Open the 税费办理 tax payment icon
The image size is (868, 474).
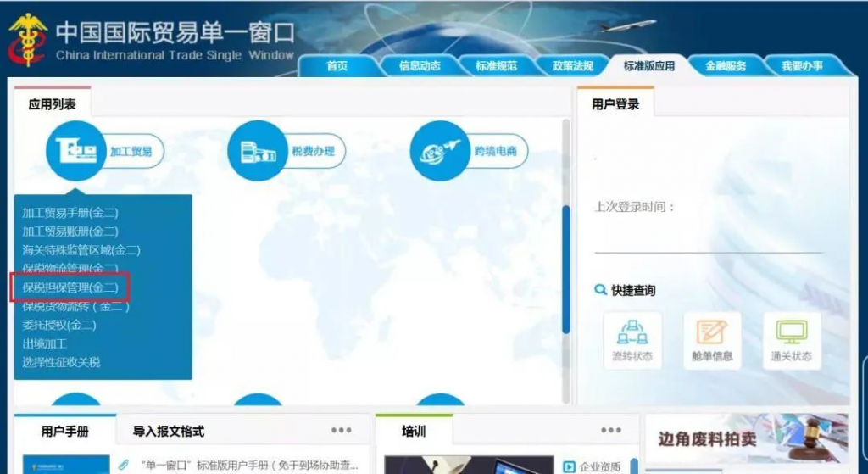(258, 151)
